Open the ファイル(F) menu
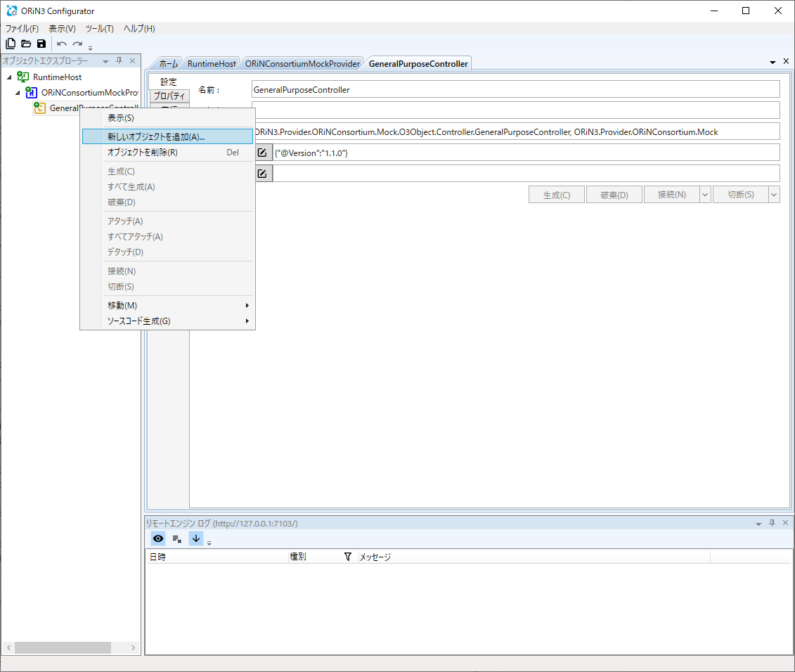Image resolution: width=795 pixels, height=672 pixels. point(22,28)
